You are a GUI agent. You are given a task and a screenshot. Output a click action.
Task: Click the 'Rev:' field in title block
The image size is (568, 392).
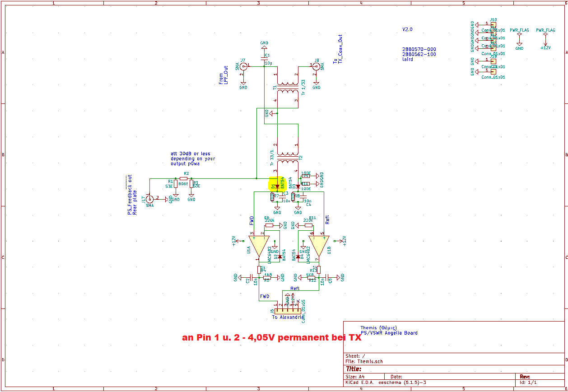click(x=525, y=376)
